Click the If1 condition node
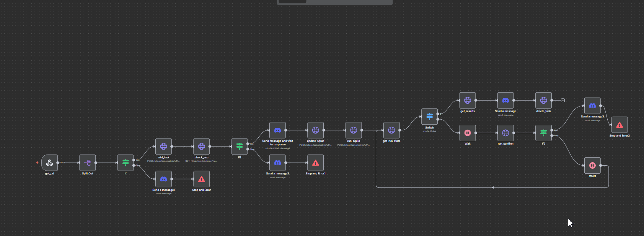The height and width of the screenshot is (236, 644). [240, 146]
